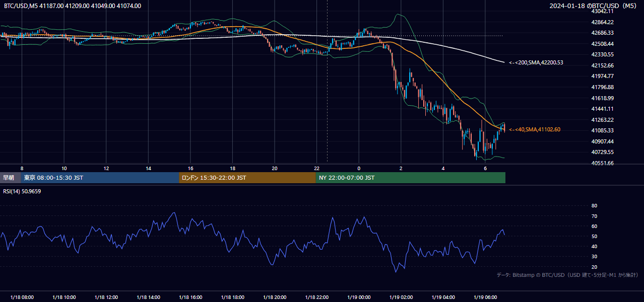Click the bottom time label 1/18 22:00
Screen dimensions: 644x302
click(316, 297)
